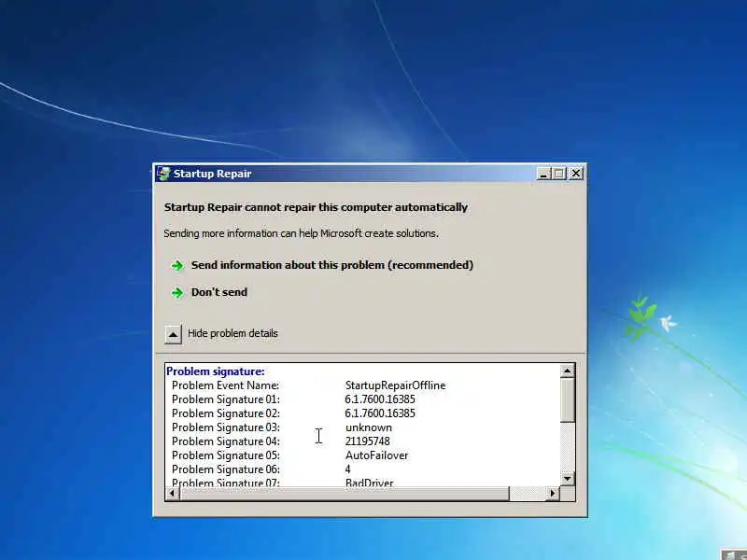This screenshot has width=747, height=560.
Task: Click the StartupRepairOffline value
Action: pyautogui.click(x=395, y=385)
